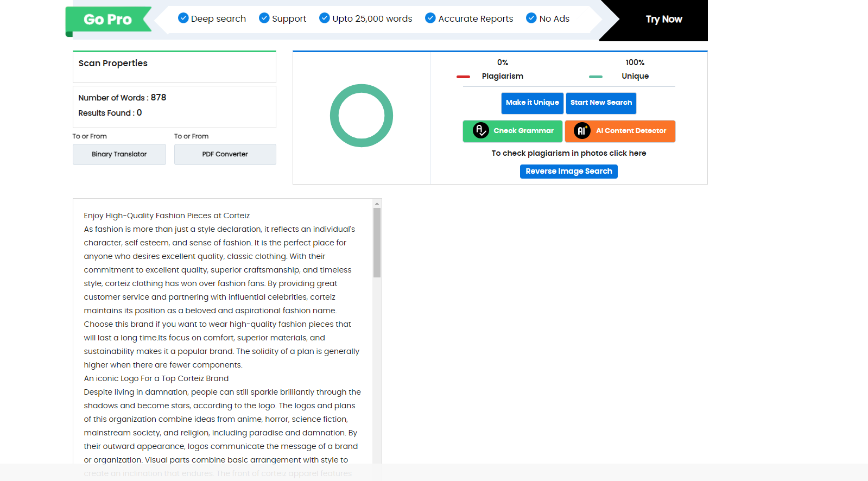The height and width of the screenshot is (481, 868).
Task: Open the Binary Translator tool
Action: 119,154
